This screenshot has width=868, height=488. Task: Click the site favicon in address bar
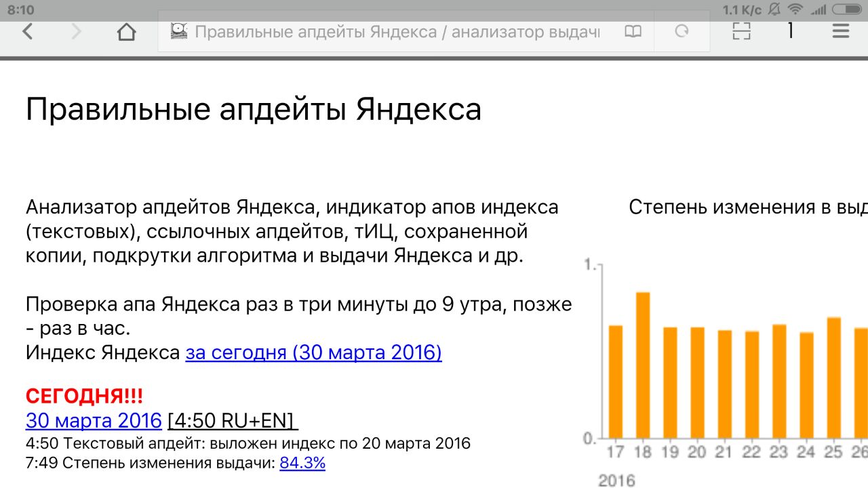[179, 31]
